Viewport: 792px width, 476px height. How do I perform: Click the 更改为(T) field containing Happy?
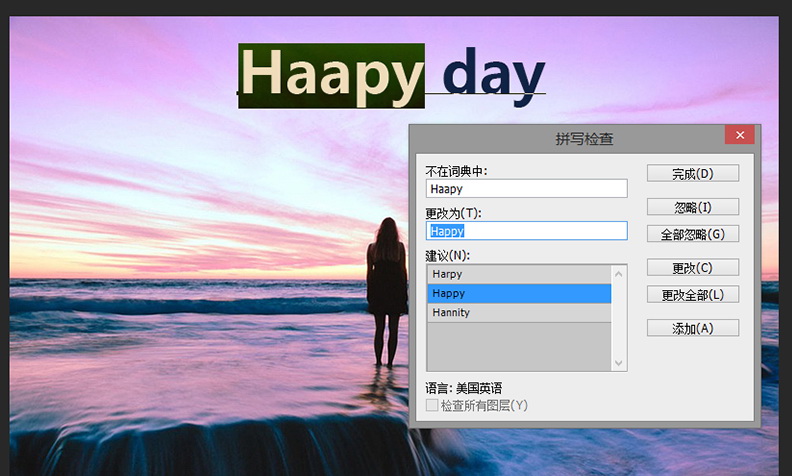point(526,231)
